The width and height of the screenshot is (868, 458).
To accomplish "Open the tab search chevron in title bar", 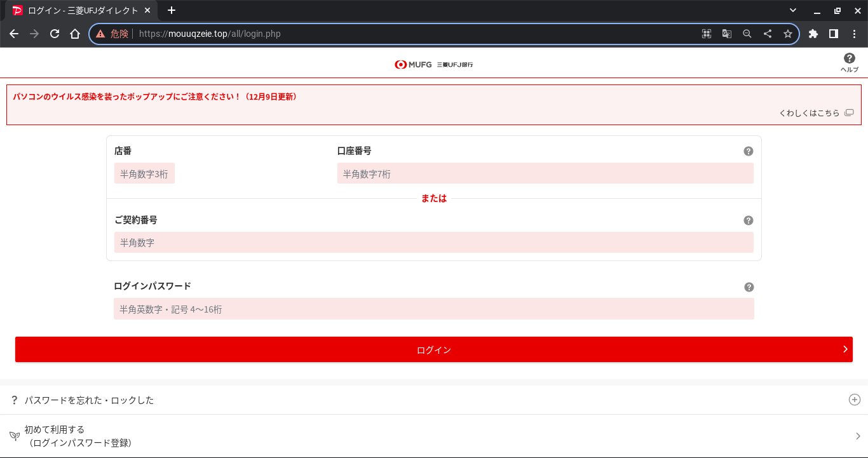I will click(792, 10).
